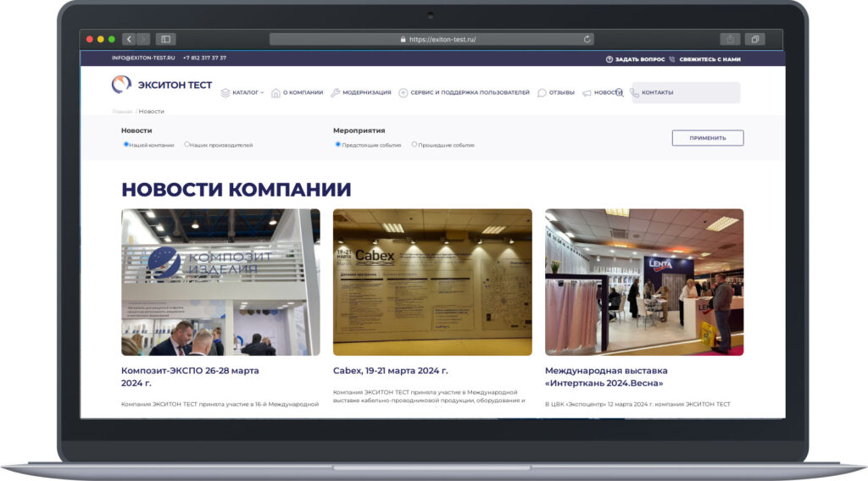
Task: Click the browser address bar URL field
Action: pos(431,39)
